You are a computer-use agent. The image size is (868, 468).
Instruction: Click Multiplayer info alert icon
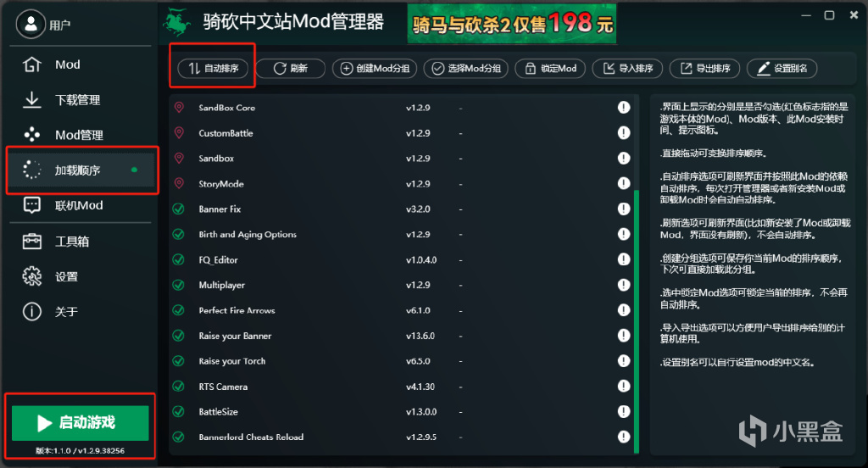pyautogui.click(x=624, y=285)
